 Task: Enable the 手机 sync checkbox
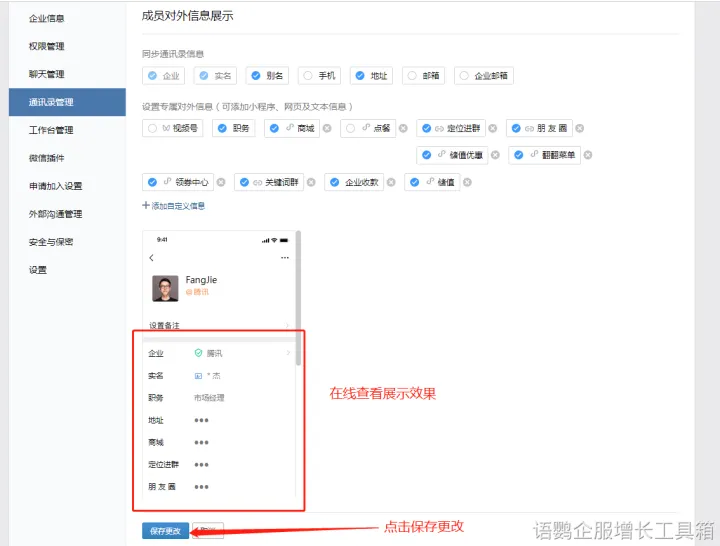pyautogui.click(x=308, y=76)
